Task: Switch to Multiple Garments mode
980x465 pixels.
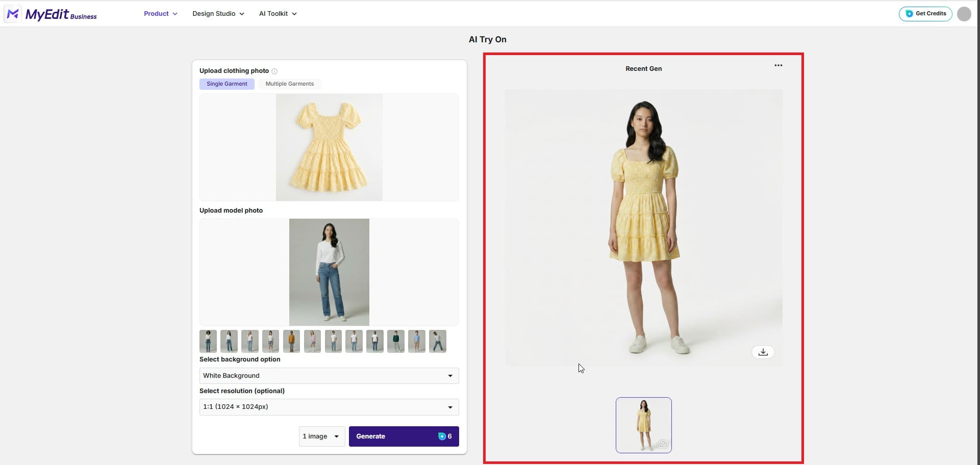Action: 289,84
